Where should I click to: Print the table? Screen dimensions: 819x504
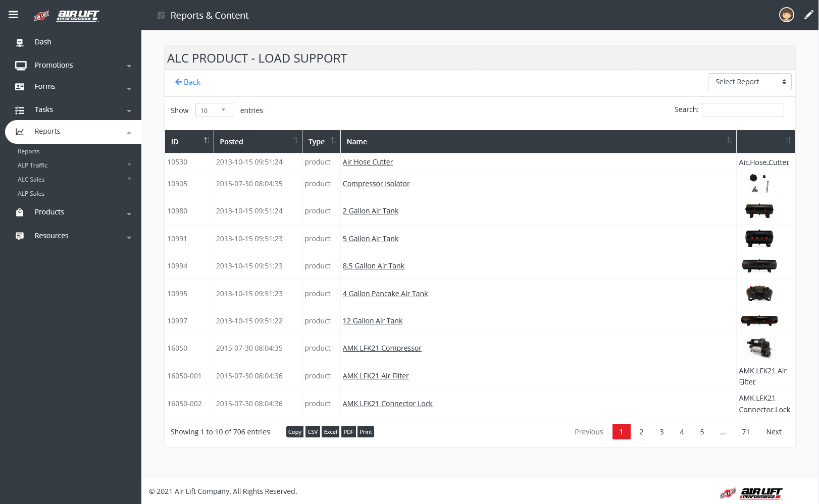click(366, 432)
